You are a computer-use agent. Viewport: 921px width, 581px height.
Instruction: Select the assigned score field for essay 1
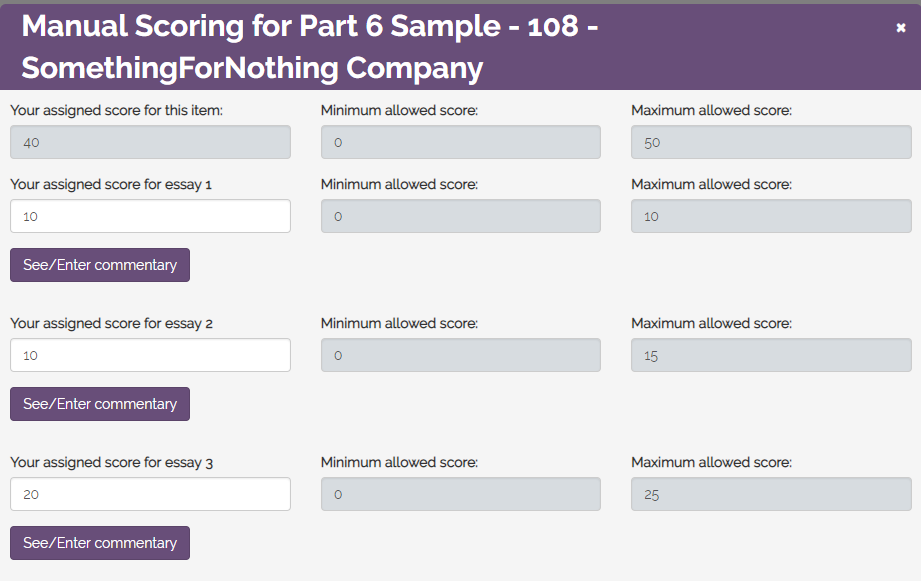pos(150,215)
